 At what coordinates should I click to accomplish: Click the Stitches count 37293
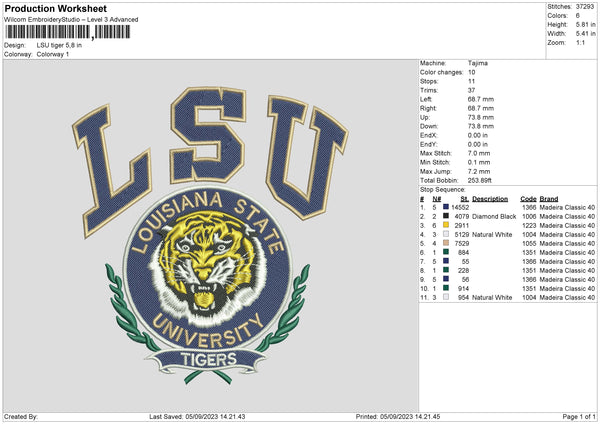(585, 7)
